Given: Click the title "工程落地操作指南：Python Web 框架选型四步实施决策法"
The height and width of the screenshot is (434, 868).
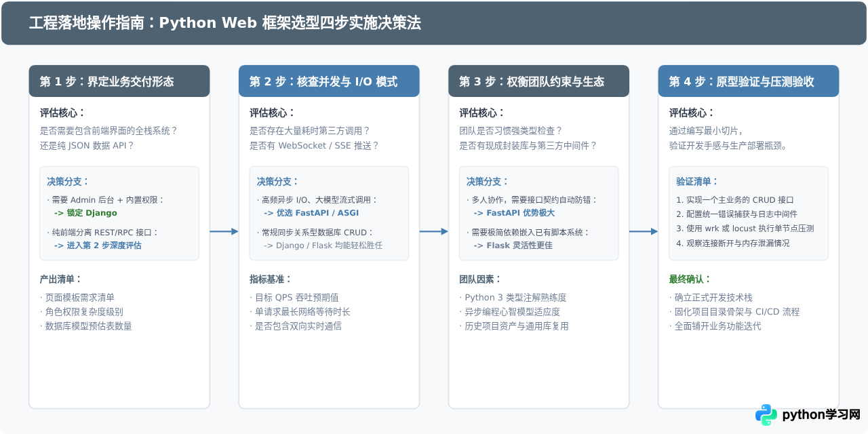Looking at the screenshot, I should tap(224, 23).
